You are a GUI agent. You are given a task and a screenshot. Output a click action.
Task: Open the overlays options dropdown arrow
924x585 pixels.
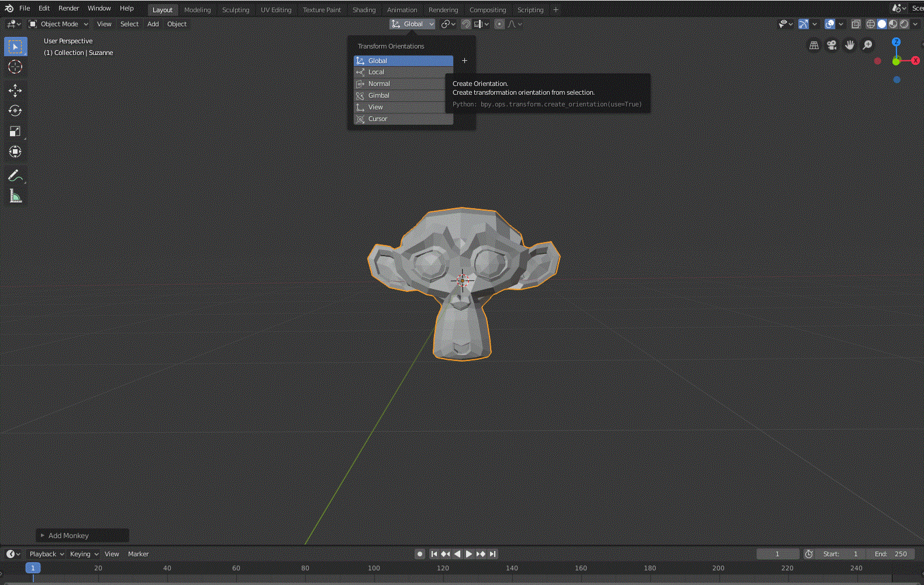[841, 24]
